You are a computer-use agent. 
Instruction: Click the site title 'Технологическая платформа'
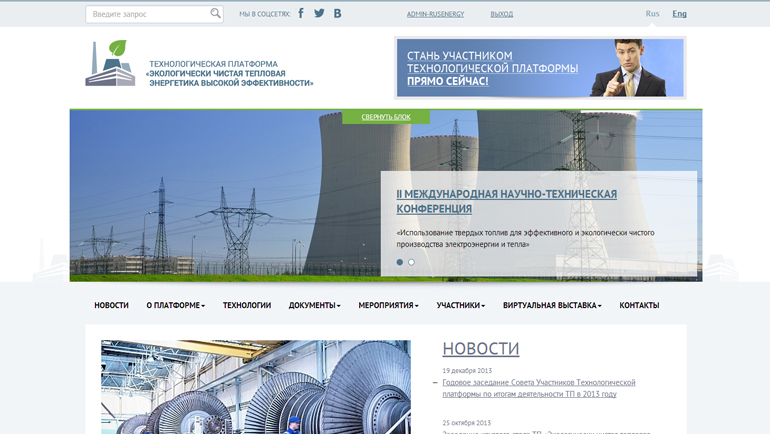coord(231,74)
